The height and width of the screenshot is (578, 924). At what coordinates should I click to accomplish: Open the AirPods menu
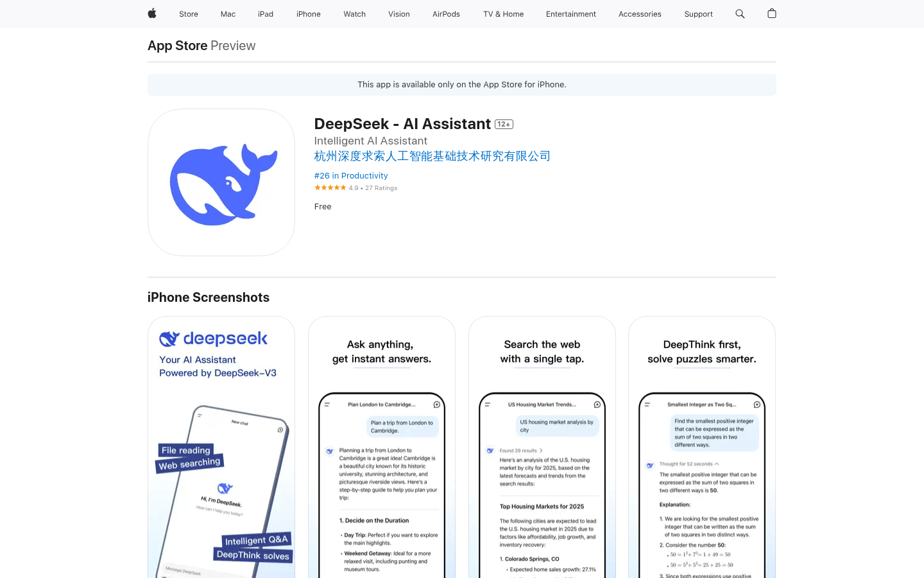[x=446, y=14]
